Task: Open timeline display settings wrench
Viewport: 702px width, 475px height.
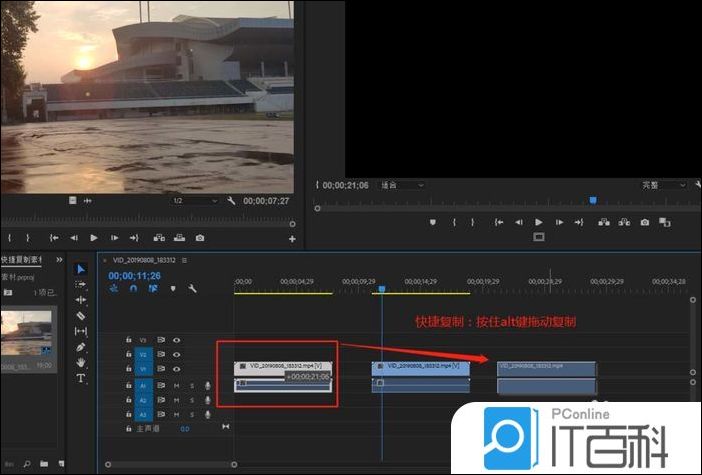Action: click(x=191, y=289)
